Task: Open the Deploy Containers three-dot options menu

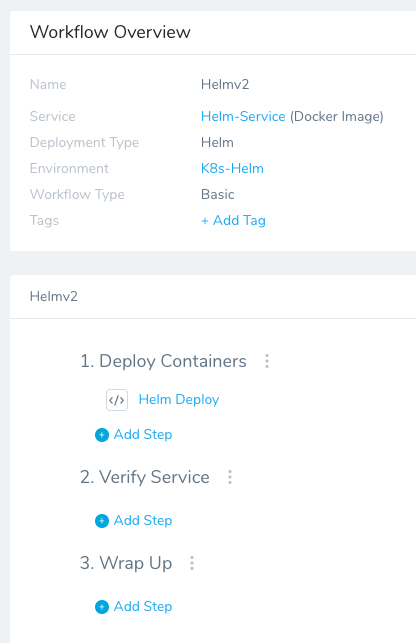Action: 267,361
